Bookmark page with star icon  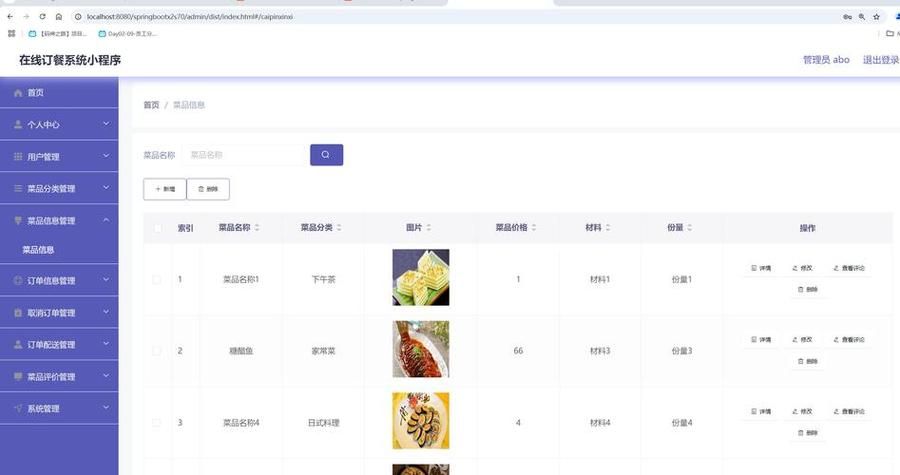click(876, 17)
